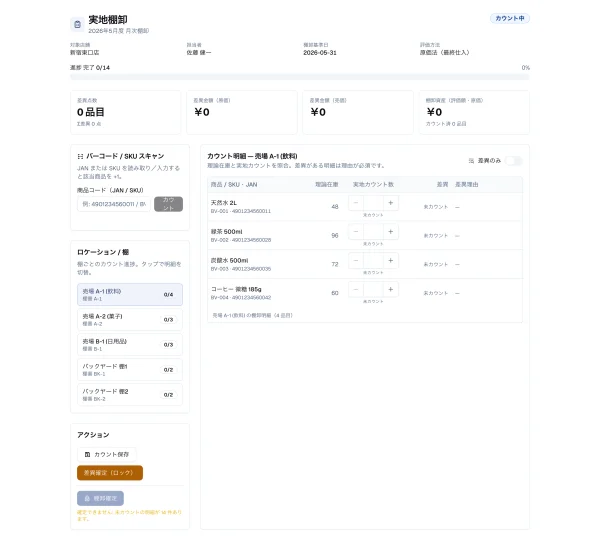This screenshot has height=543, width=600.
Task: Click the カウント保存 button
Action: tap(107, 454)
